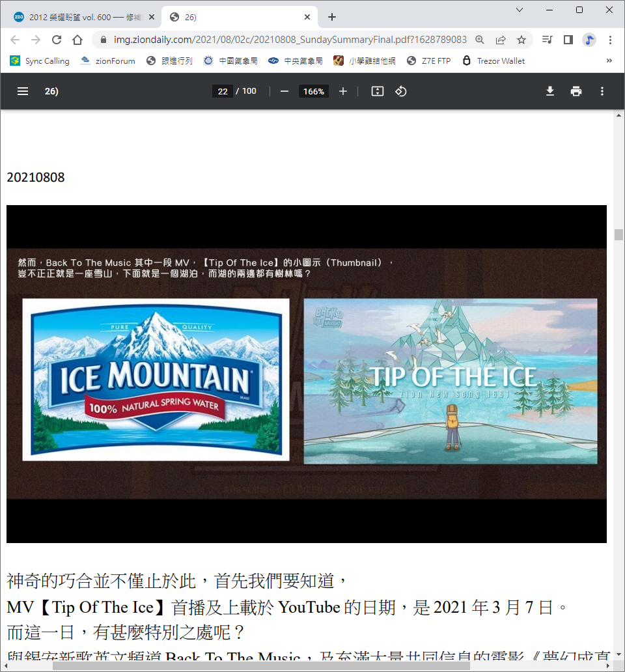Click the PDF zoom in plus button
The width and height of the screenshot is (625, 672).
coord(343,91)
